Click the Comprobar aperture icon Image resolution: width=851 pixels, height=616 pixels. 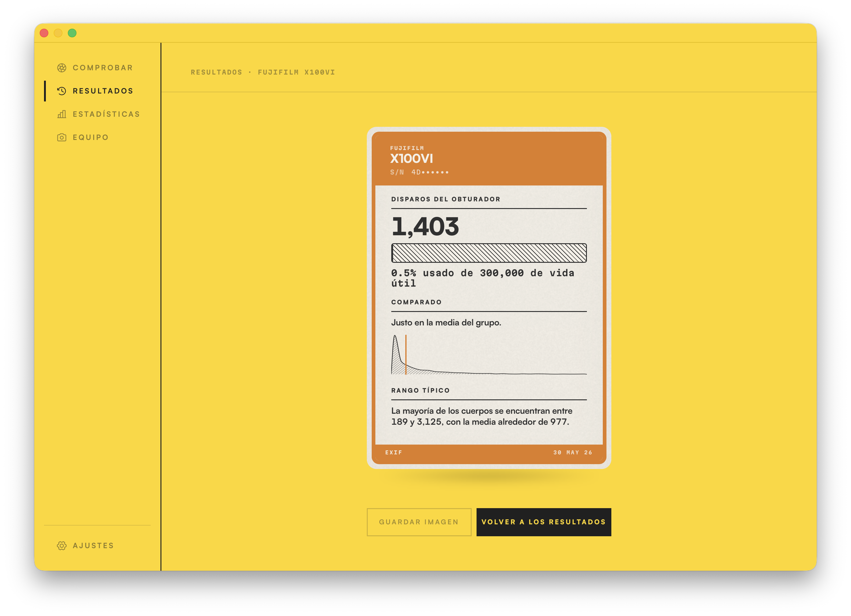click(61, 68)
